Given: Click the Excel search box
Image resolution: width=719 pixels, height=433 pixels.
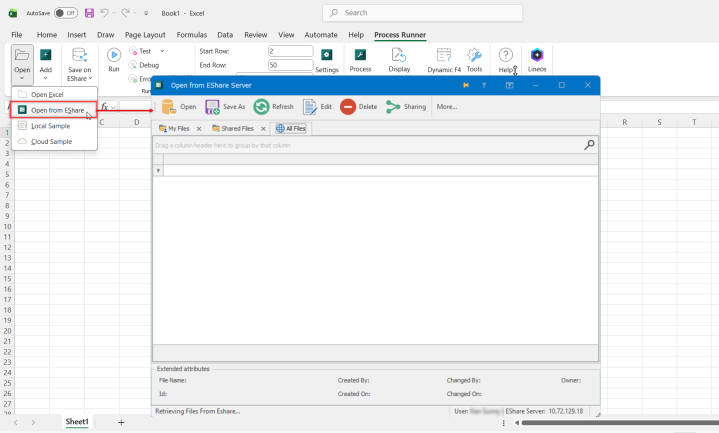Looking at the screenshot, I should click(422, 13).
